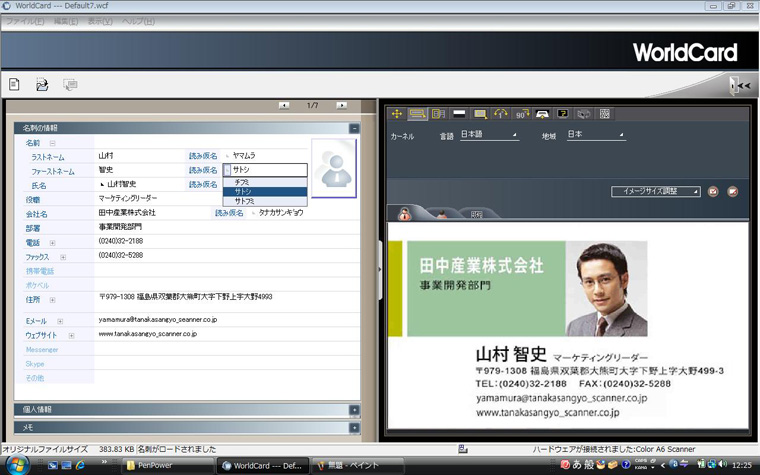Click the phone number (0240)32-2188 field
This screenshot has width=760, height=475.
pyautogui.click(x=121, y=241)
